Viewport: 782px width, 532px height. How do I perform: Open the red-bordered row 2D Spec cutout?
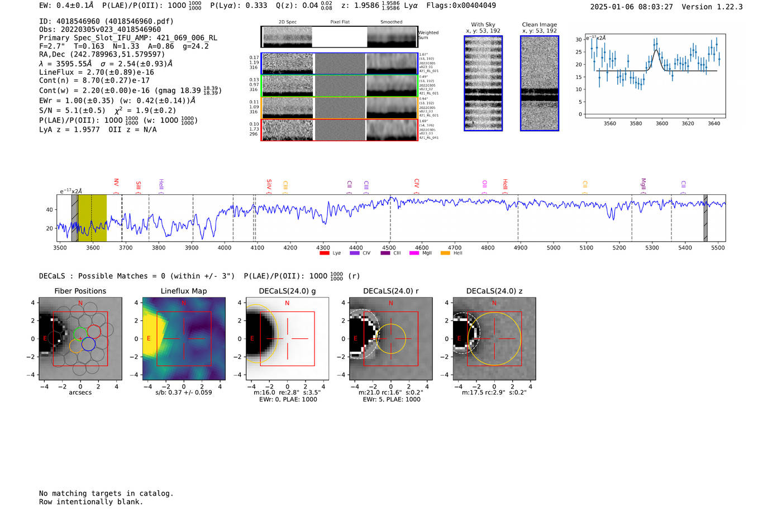click(287, 130)
